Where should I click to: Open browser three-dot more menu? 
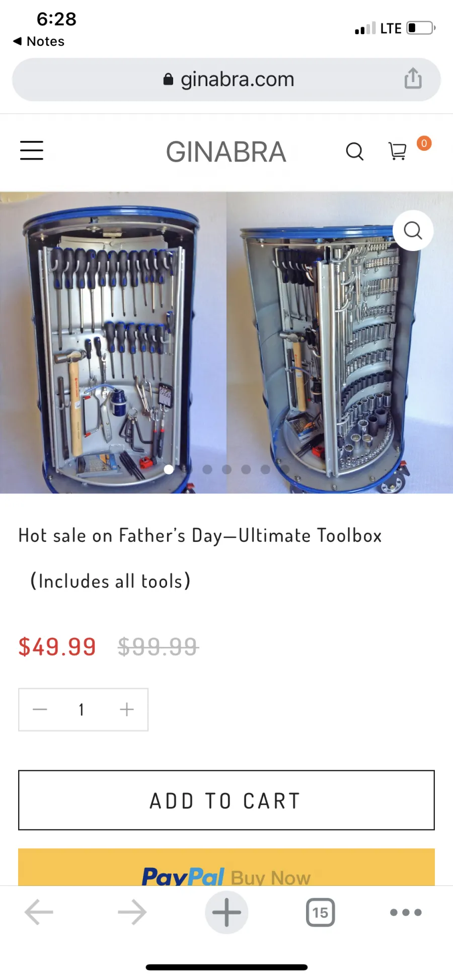[x=406, y=912]
